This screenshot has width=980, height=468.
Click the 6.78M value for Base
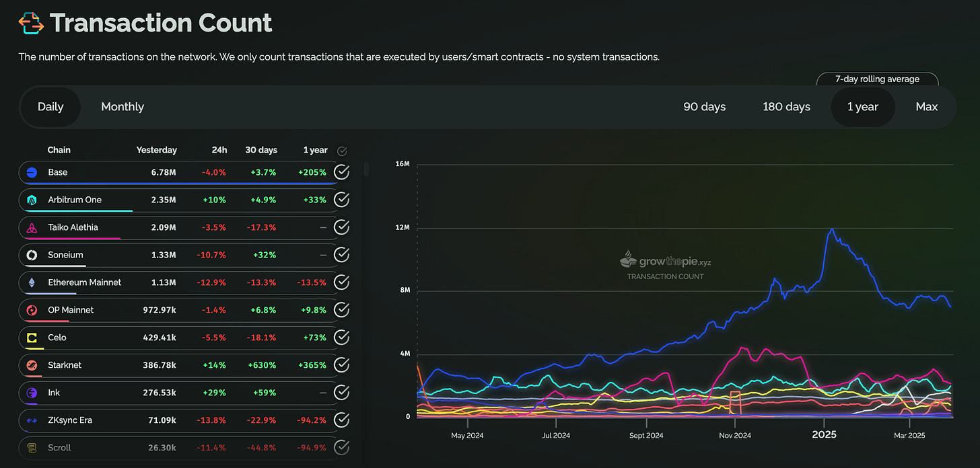[164, 172]
